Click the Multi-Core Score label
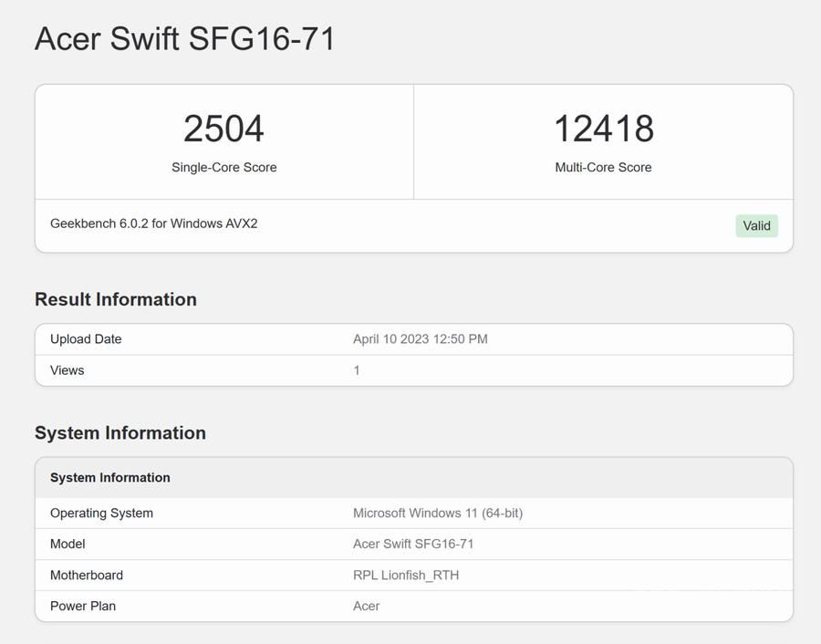 [x=603, y=168]
